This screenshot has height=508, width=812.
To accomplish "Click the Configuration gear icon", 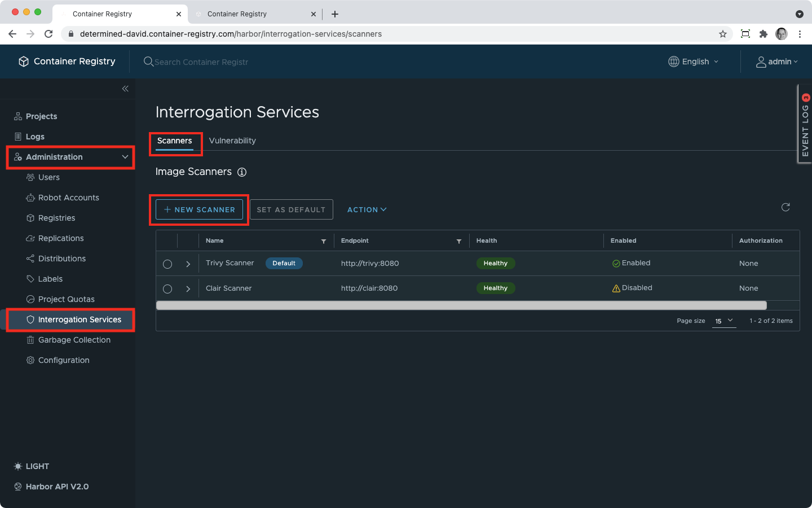I will pos(30,360).
